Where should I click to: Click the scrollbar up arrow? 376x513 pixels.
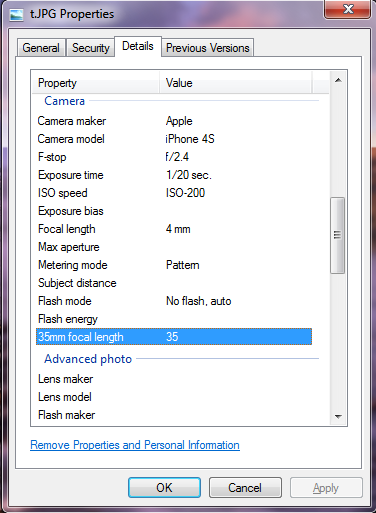(x=338, y=80)
